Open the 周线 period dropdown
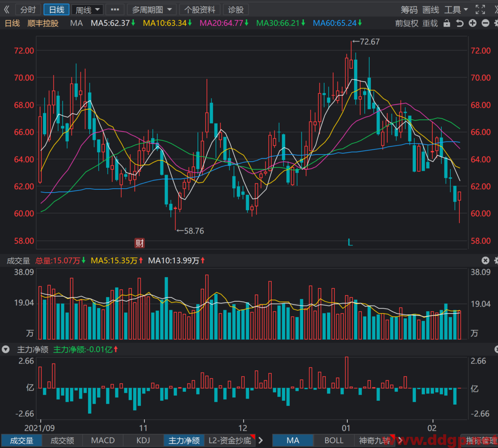Screen dimensions: 498x448 click(87, 10)
